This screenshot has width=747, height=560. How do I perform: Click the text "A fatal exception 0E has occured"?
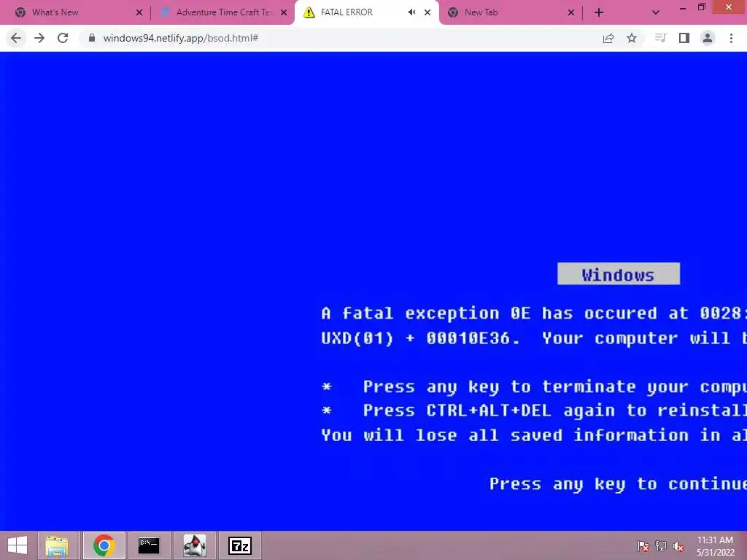click(489, 314)
